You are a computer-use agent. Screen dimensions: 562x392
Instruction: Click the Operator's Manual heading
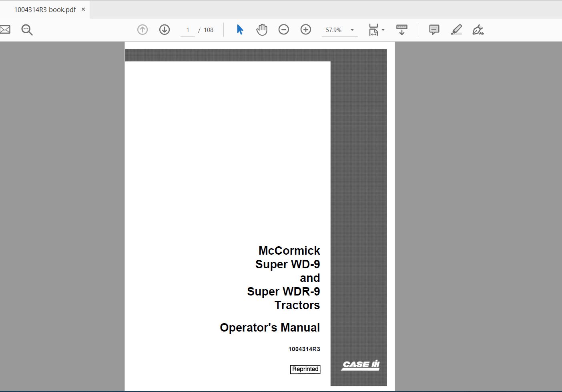point(270,328)
